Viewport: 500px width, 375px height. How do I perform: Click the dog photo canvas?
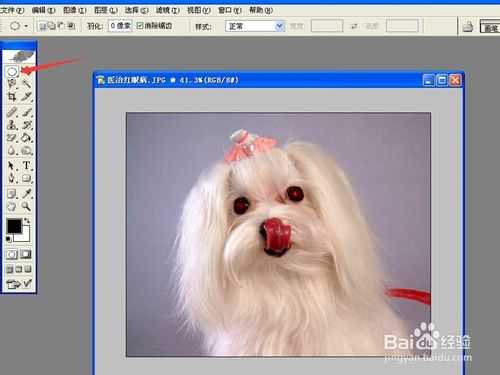278,234
